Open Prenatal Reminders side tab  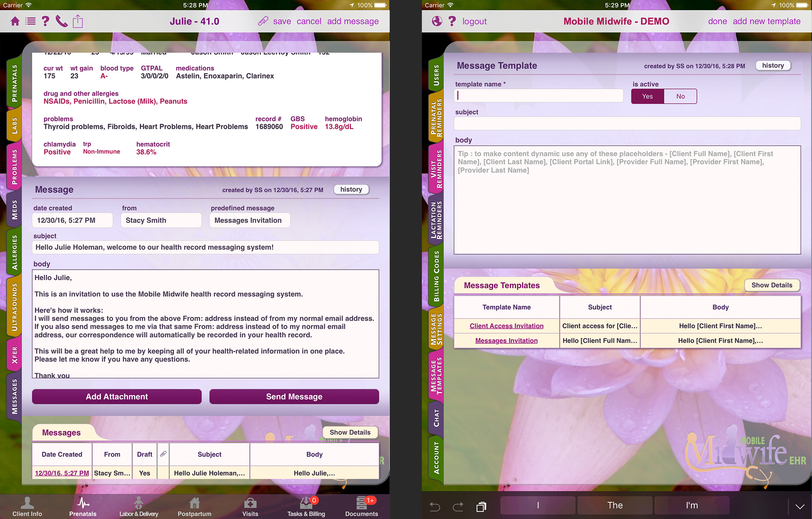pos(436,118)
